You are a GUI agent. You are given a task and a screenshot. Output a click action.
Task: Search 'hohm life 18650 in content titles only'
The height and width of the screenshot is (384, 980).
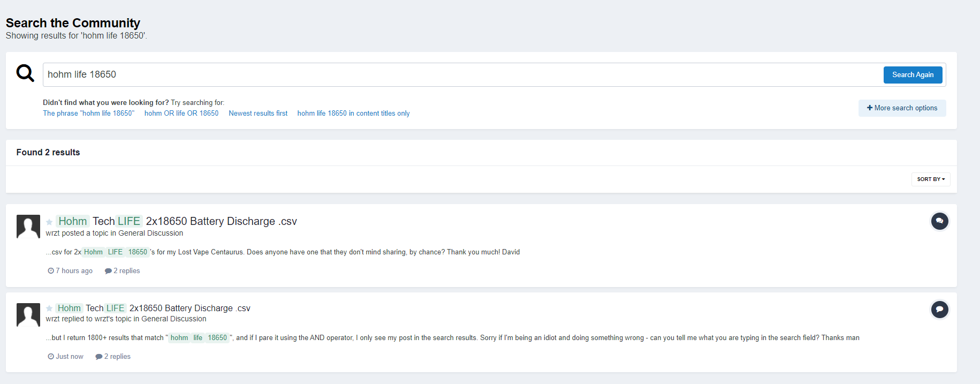tap(353, 114)
